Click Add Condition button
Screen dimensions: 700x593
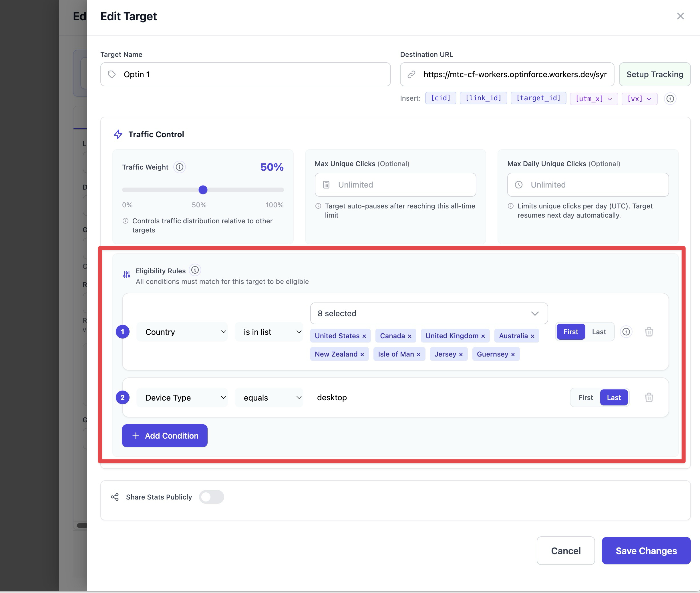pos(165,436)
